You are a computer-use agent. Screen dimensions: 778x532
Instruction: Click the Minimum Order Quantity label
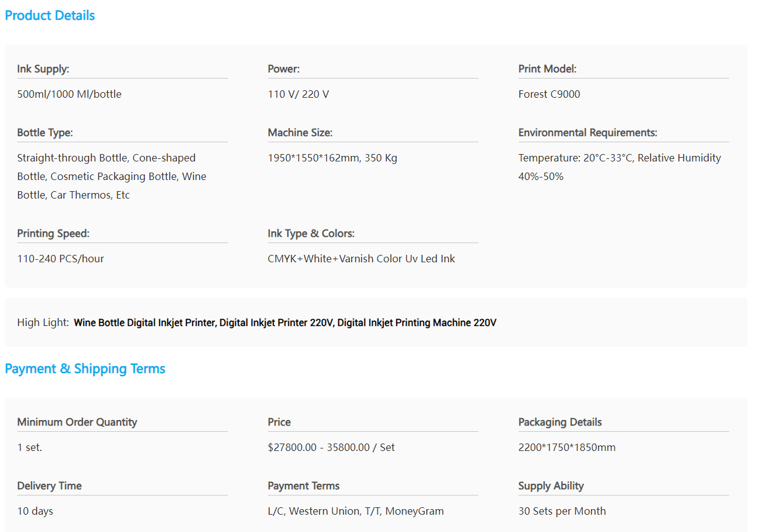[x=77, y=422]
